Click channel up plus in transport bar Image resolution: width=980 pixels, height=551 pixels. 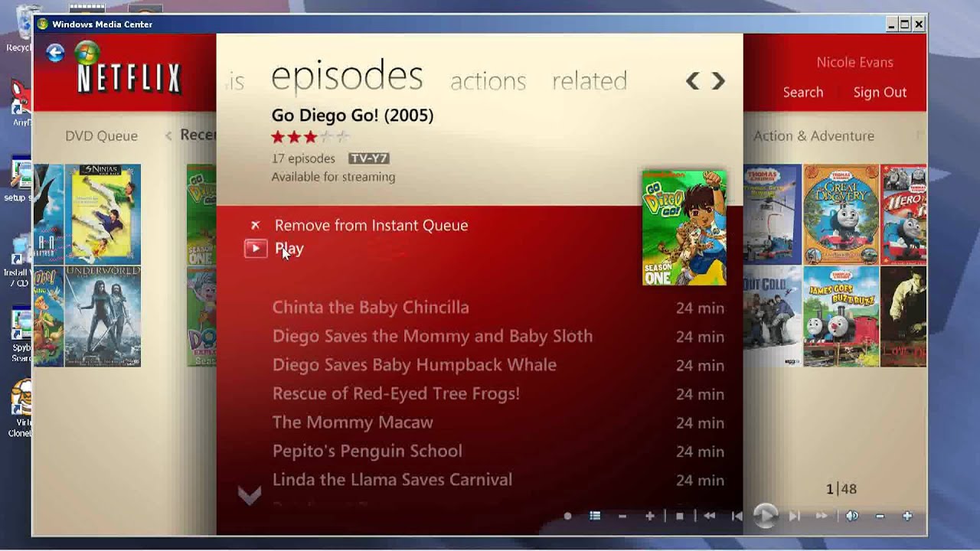tap(650, 516)
